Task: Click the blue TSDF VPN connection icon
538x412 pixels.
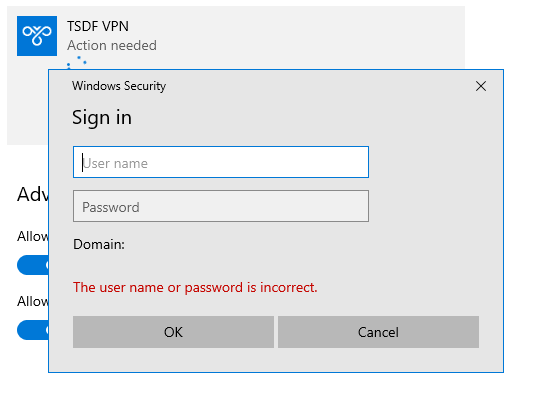Action: pyautogui.click(x=37, y=36)
